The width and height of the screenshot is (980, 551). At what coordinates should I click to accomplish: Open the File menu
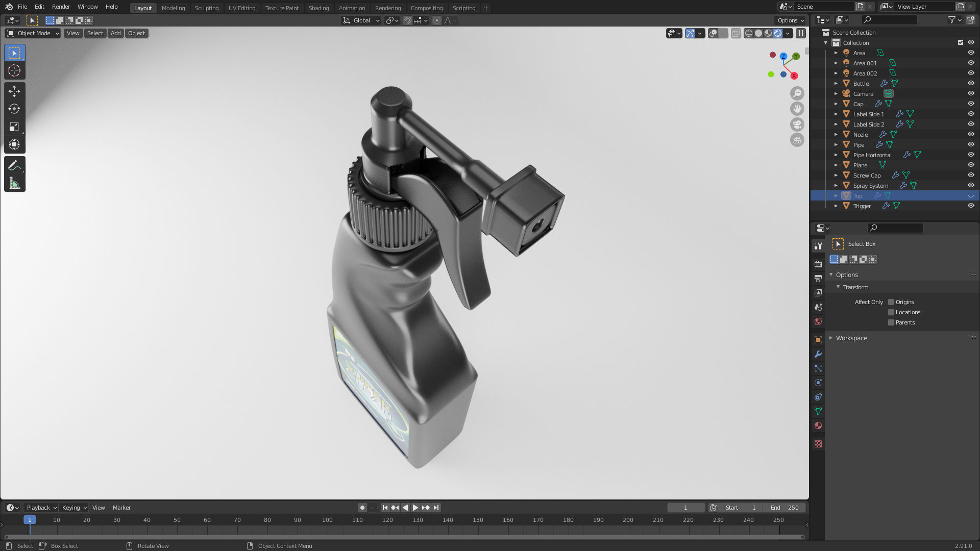(22, 7)
